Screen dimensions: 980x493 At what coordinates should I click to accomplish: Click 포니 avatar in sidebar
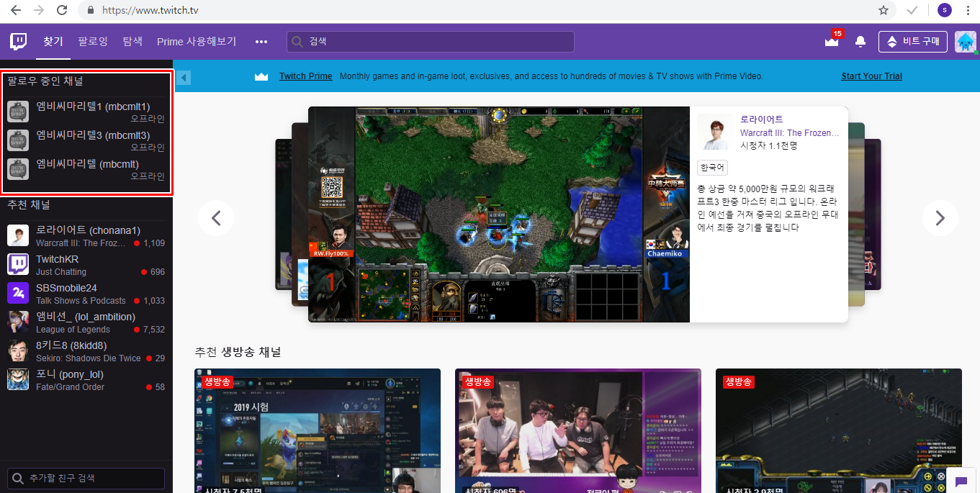click(18, 379)
